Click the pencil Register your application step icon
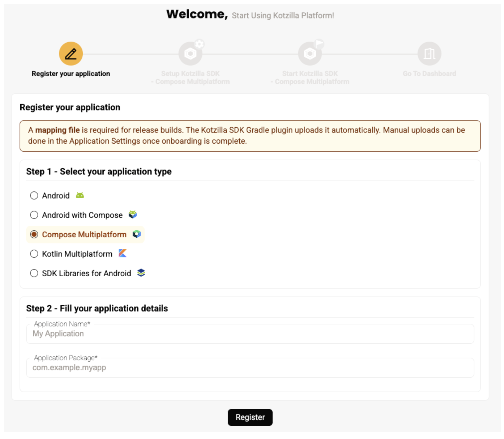Image resolution: width=504 pixels, height=439 pixels. tap(71, 54)
